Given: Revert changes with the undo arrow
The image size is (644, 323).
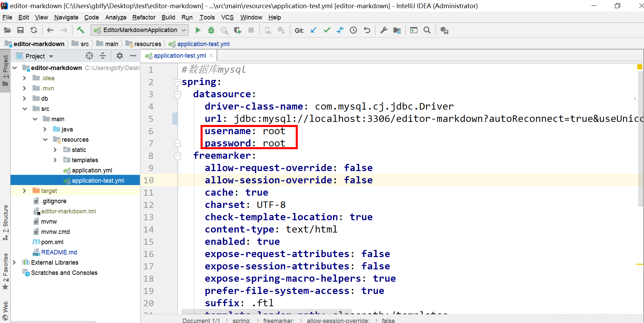Looking at the screenshot, I should coord(367,30).
